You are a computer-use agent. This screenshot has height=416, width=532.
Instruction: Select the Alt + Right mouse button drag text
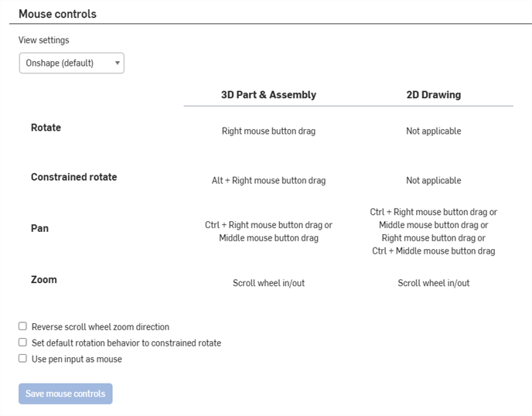[268, 181]
